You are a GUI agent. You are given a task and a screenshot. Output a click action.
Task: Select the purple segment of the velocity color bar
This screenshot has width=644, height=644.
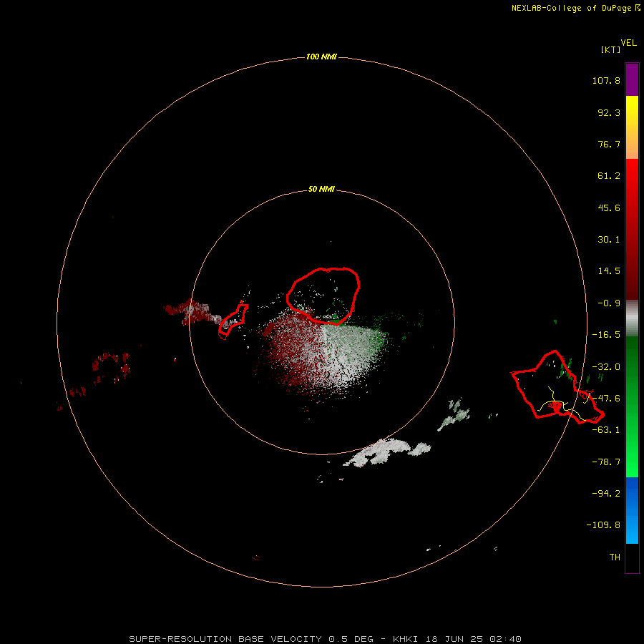click(632, 79)
